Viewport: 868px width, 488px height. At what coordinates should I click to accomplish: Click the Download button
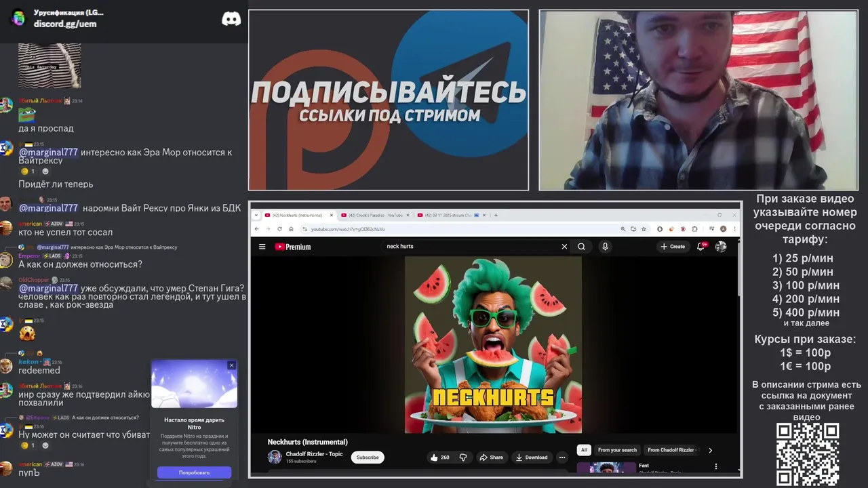tap(532, 457)
